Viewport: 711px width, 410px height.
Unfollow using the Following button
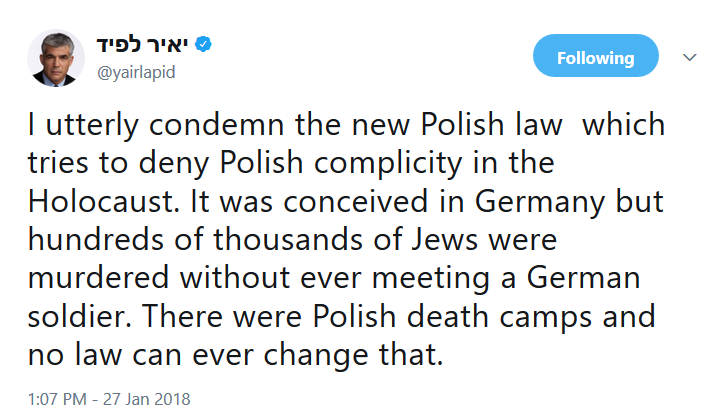pyautogui.click(x=595, y=55)
